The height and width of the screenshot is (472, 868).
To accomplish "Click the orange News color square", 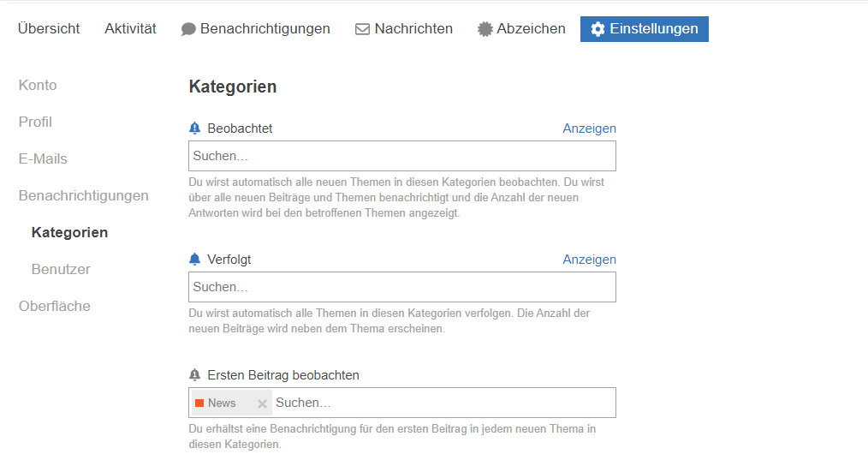I will [199, 403].
